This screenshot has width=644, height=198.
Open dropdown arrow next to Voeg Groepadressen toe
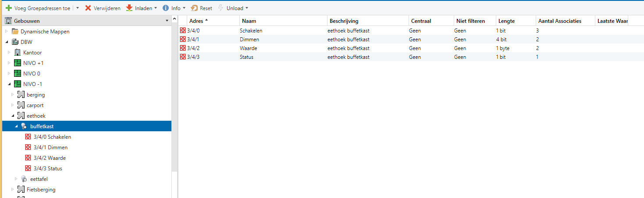tap(77, 8)
